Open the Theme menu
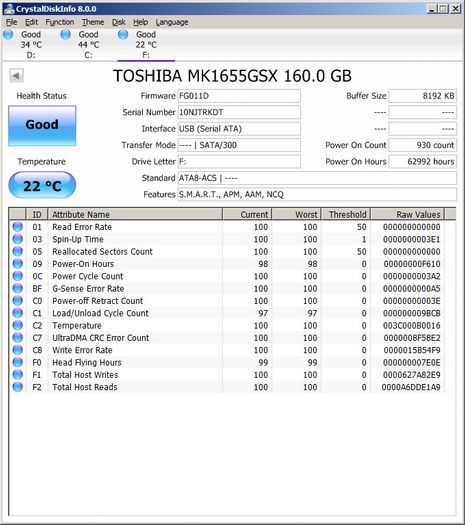 coord(93,22)
